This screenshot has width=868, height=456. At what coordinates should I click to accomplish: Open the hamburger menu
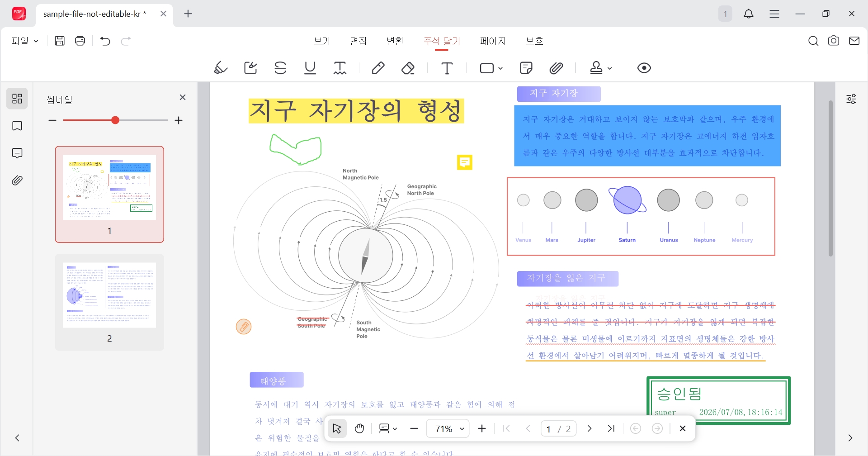774,14
